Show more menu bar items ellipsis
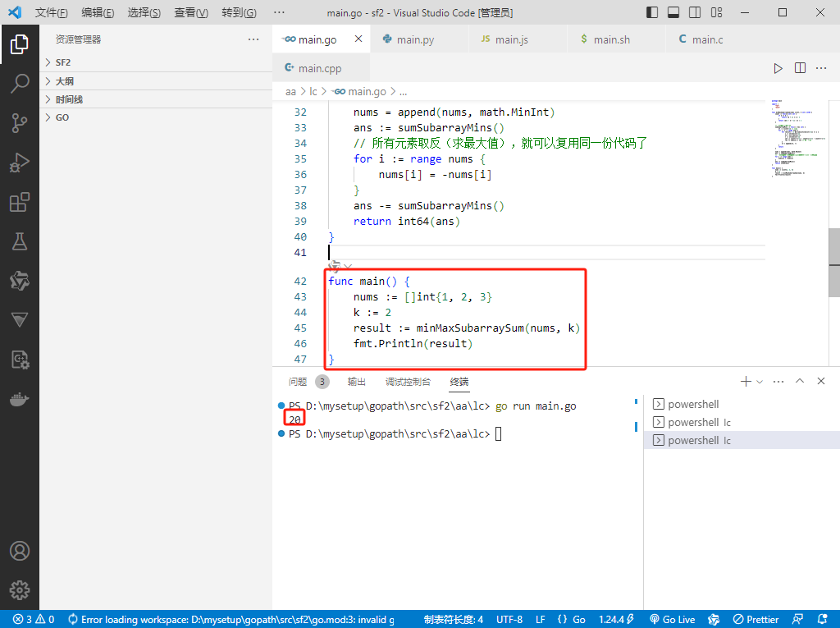Screen dimensions: 840x628 tap(279, 12)
